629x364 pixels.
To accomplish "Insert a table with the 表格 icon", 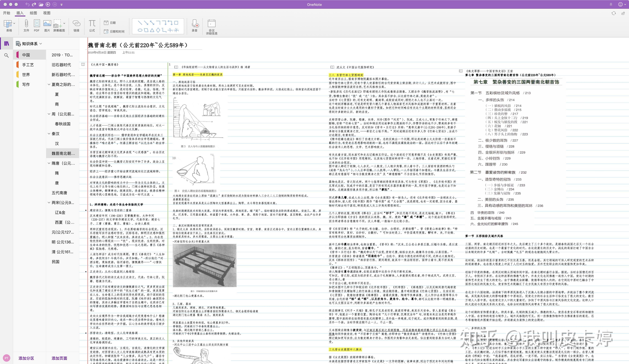I will [x=8, y=24].
